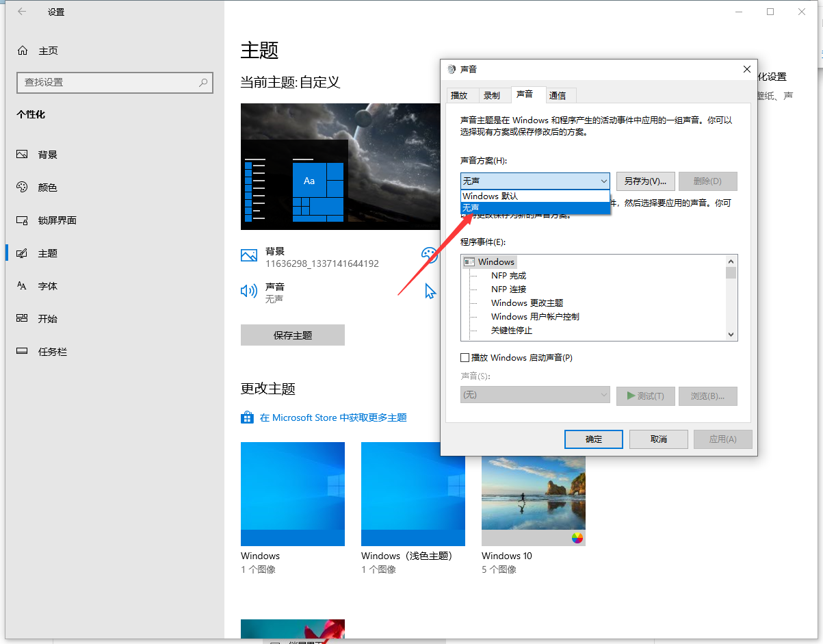823x644 pixels.
Task: Toggle 播放 Windows 启动声音 checkbox
Action: point(465,357)
